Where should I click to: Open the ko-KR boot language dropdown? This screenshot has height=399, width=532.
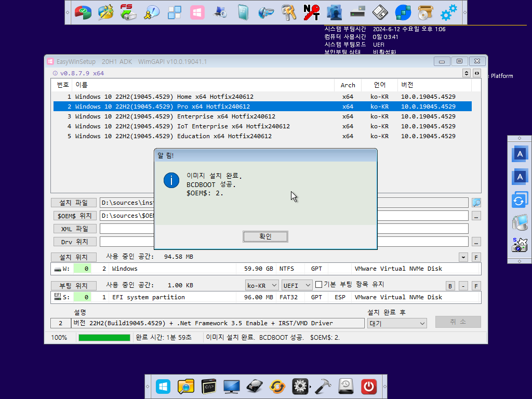point(262,285)
